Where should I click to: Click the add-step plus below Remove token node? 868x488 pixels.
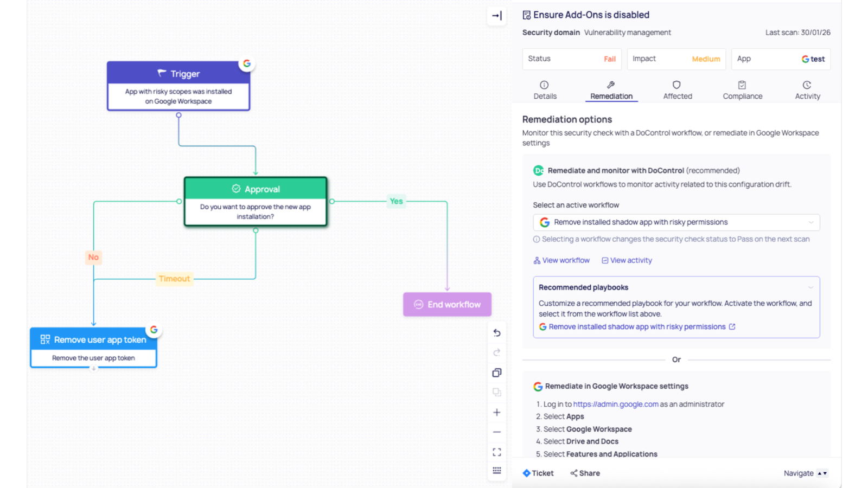(93, 369)
